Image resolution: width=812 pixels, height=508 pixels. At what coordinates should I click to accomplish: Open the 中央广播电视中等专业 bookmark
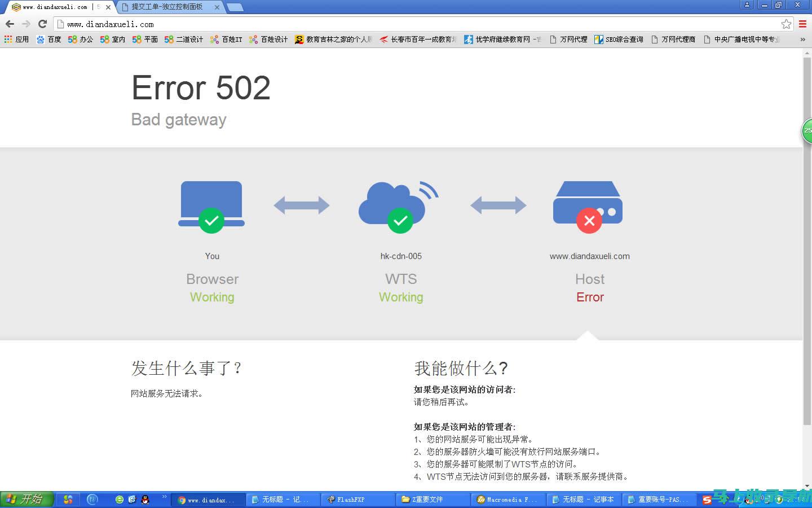(x=741, y=40)
